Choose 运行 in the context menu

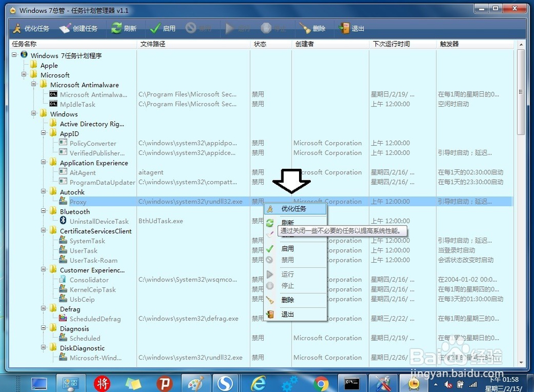pos(296,274)
